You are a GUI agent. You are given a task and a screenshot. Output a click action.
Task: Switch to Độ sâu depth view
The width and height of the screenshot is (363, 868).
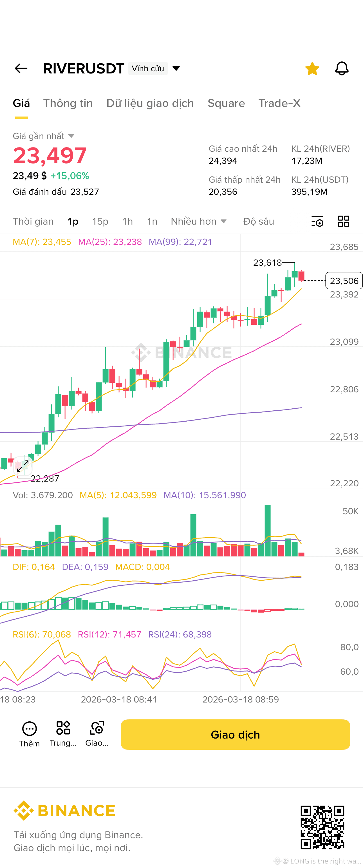(x=259, y=222)
